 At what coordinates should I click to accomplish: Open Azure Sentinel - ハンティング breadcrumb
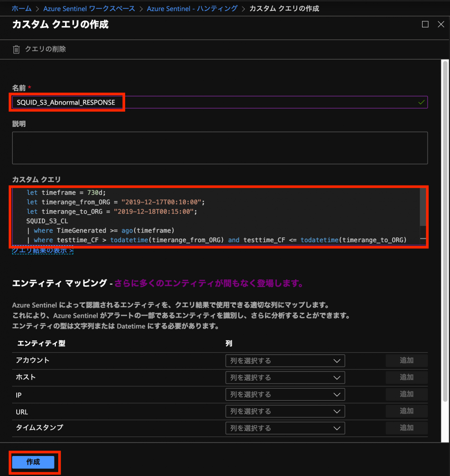coord(192,8)
